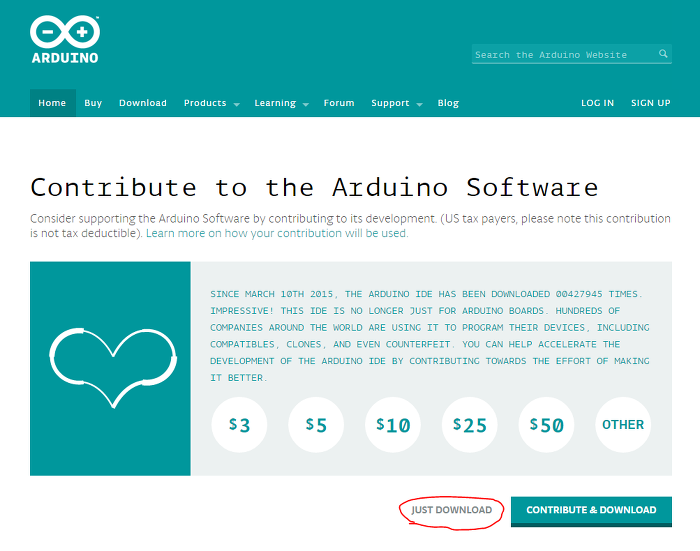Choose the $10 contribution amount

[393, 425]
